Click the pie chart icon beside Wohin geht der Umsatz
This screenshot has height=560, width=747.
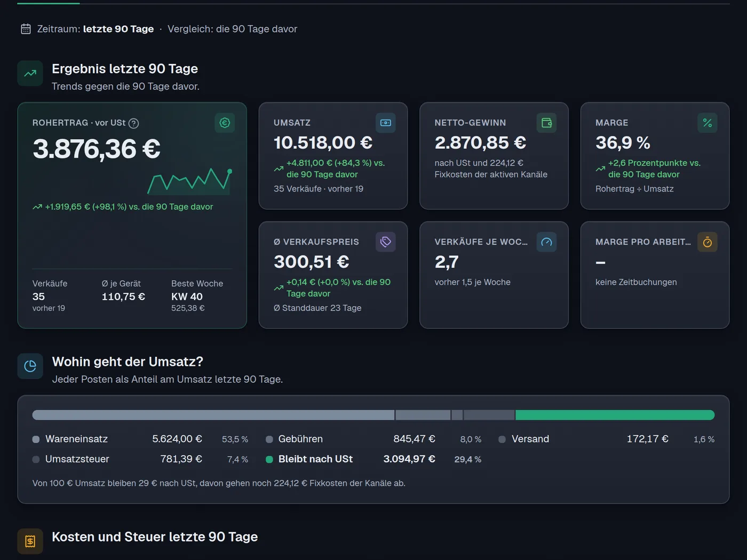(x=30, y=366)
